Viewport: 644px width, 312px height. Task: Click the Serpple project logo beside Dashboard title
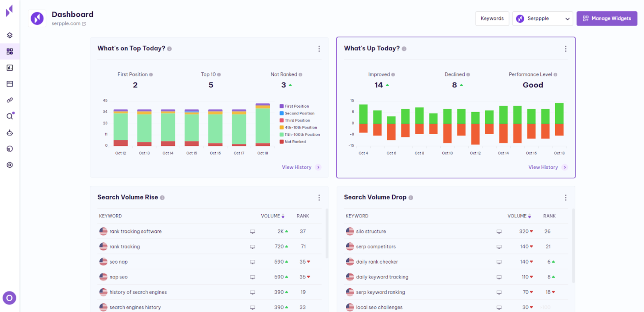37,18
